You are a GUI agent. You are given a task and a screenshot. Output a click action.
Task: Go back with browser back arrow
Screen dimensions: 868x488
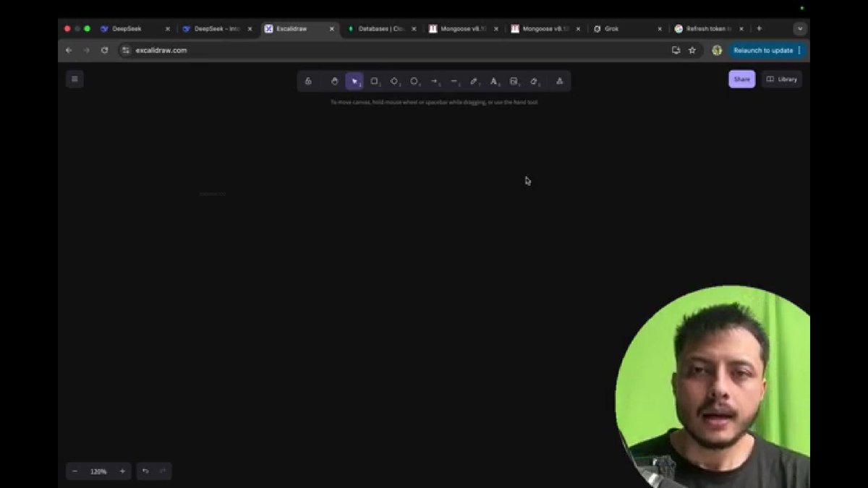[x=69, y=50]
